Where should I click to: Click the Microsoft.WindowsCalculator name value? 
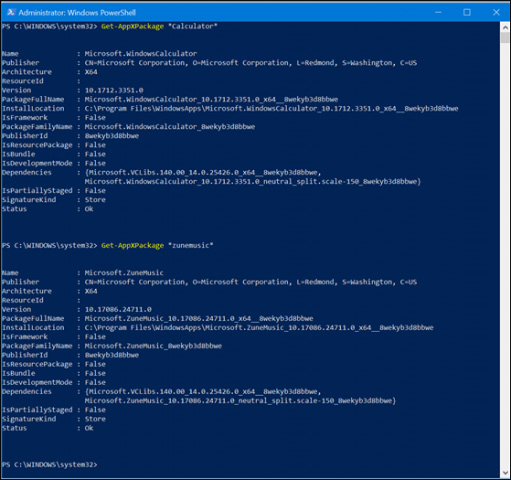141,54
